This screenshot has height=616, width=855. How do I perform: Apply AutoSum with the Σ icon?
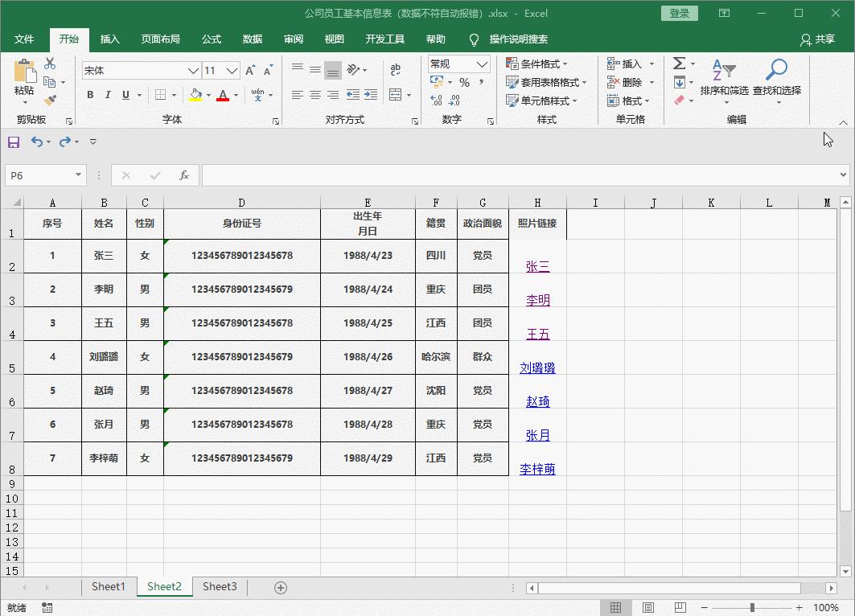pos(678,64)
